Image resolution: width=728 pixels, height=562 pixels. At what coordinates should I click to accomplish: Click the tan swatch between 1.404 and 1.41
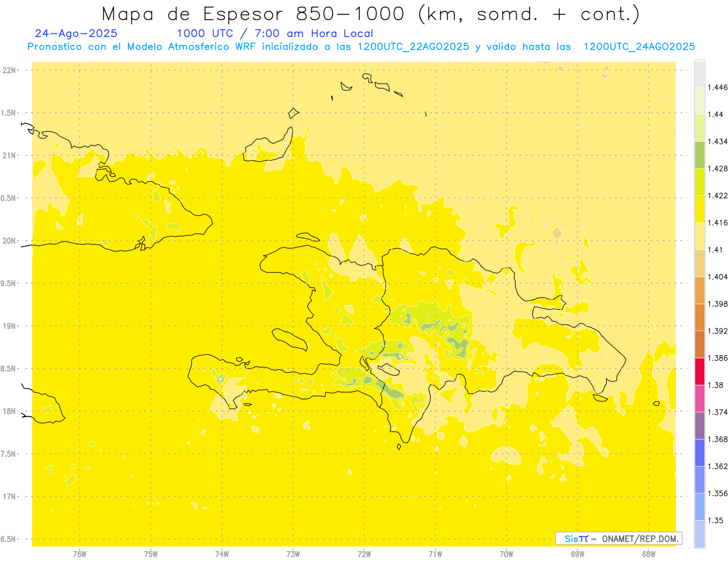(699, 263)
